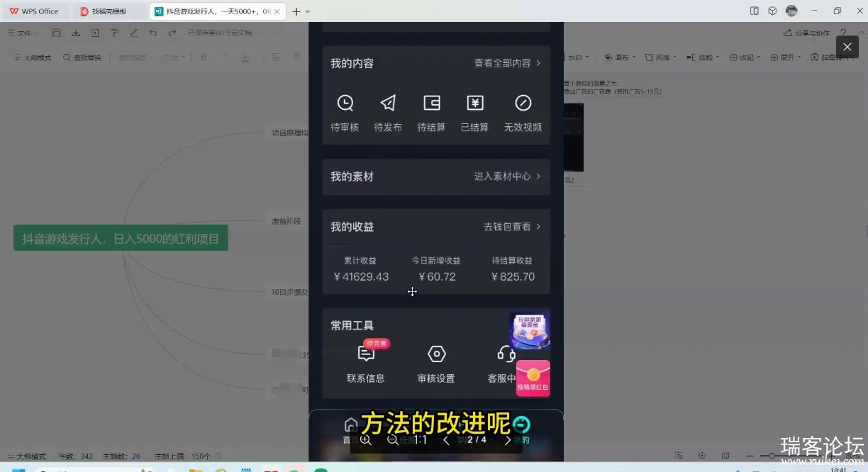Close the 抖音游戏发行人 document tab

click(x=277, y=11)
